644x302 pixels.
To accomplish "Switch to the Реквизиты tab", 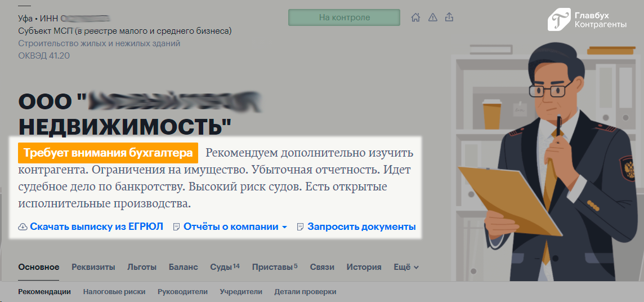I will click(x=93, y=267).
